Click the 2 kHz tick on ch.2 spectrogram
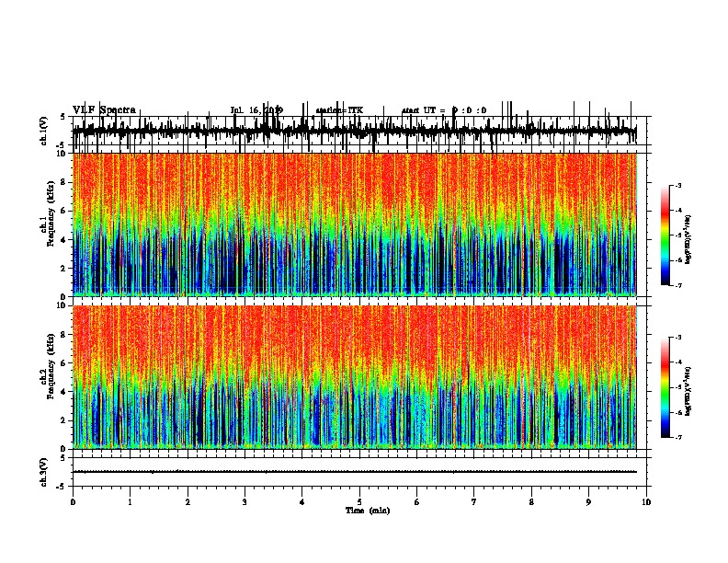The height and width of the screenshot is (563, 728). (63, 420)
